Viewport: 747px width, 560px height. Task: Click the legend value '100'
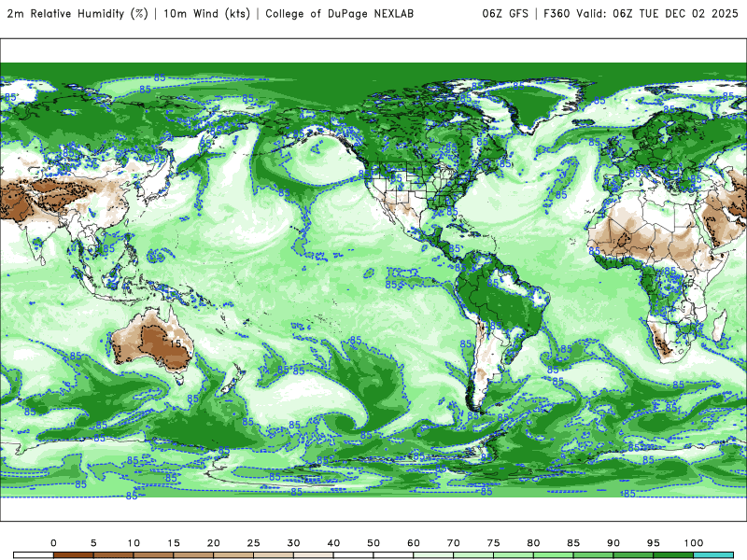[x=694, y=543]
